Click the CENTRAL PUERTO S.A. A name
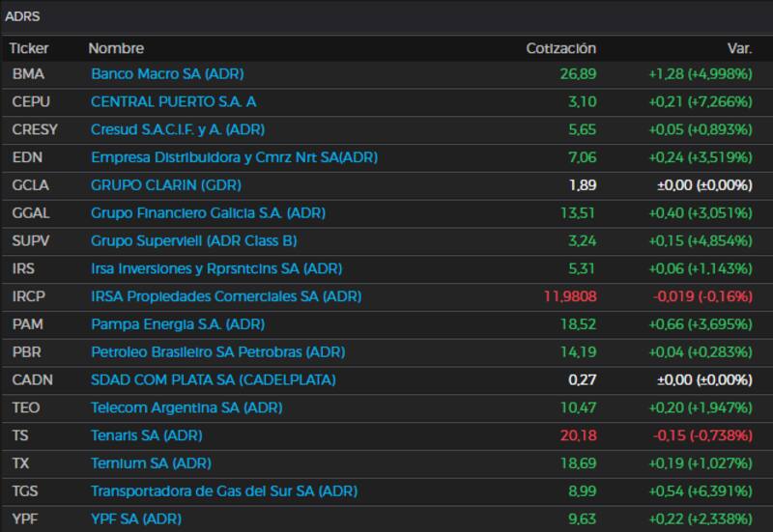 pos(173,101)
